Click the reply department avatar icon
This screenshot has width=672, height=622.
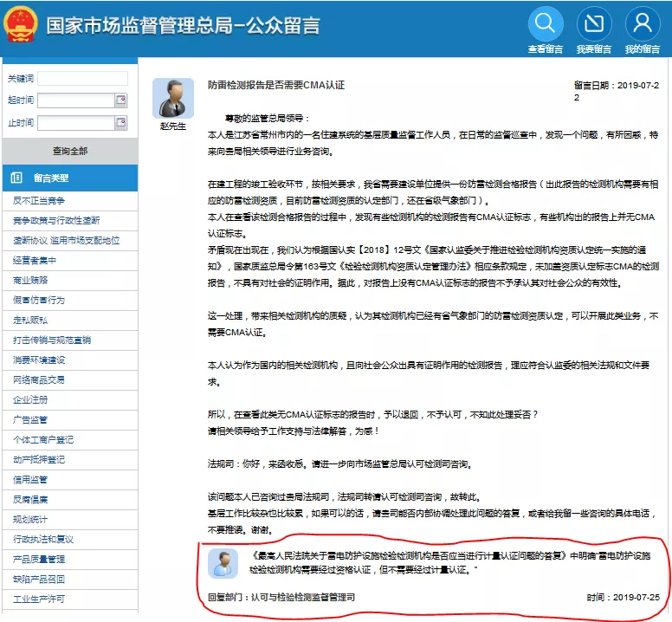tap(223, 564)
